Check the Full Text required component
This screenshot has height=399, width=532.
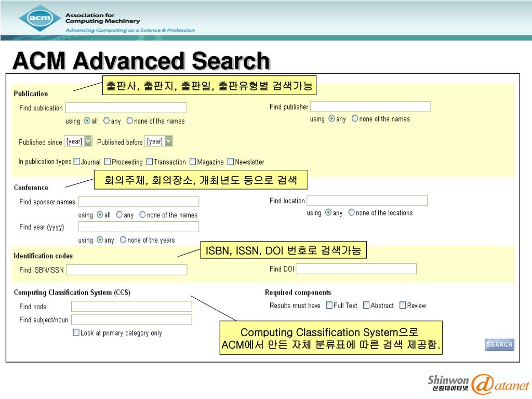(x=329, y=305)
